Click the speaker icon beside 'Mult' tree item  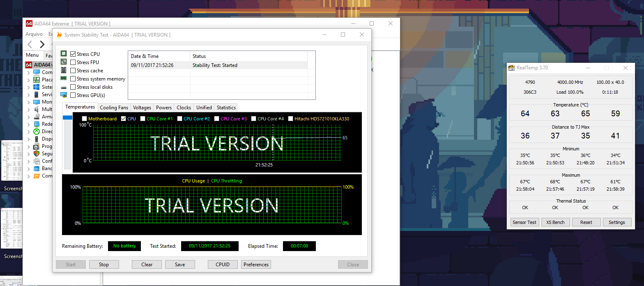(37, 109)
